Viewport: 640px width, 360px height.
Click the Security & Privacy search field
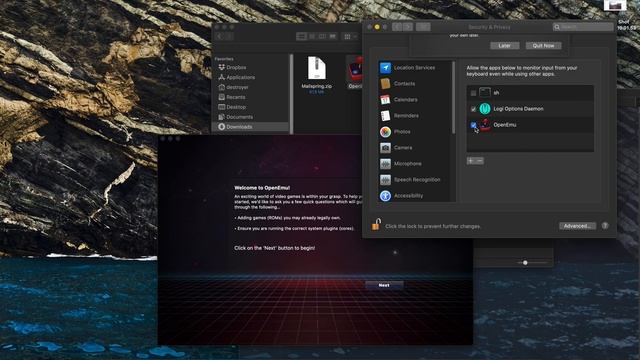tap(583, 27)
